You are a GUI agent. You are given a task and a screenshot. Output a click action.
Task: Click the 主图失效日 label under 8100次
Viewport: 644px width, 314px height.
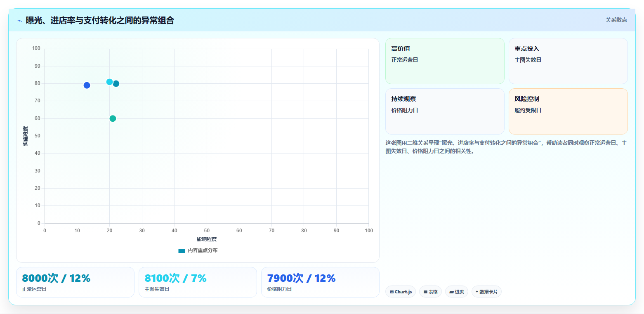pyautogui.click(x=157, y=289)
